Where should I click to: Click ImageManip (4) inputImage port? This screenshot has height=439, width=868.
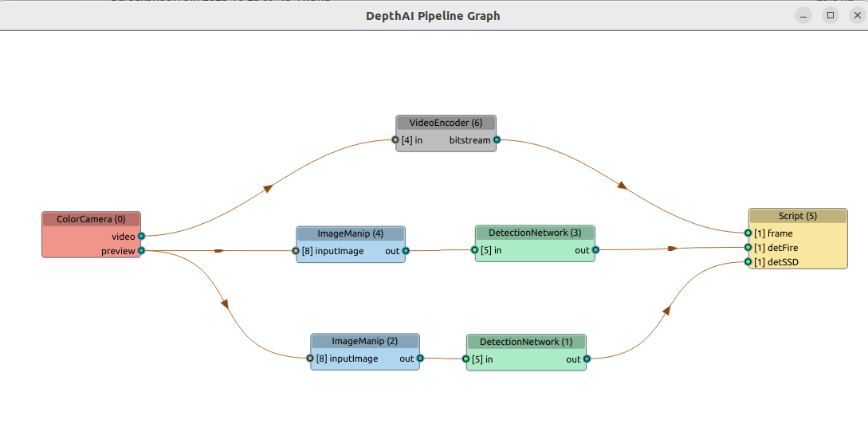pyautogui.click(x=296, y=250)
